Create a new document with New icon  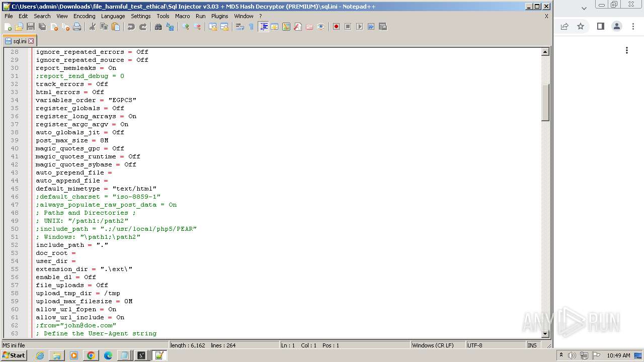(x=8, y=27)
